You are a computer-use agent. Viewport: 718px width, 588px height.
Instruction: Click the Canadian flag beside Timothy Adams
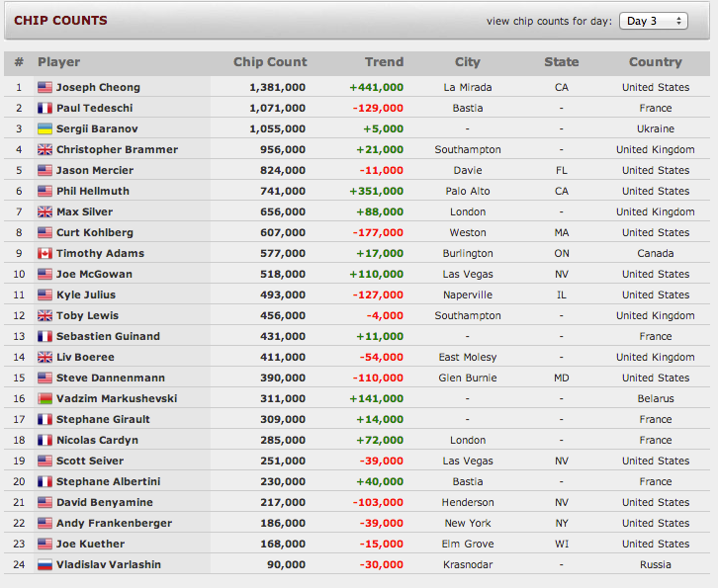point(45,254)
